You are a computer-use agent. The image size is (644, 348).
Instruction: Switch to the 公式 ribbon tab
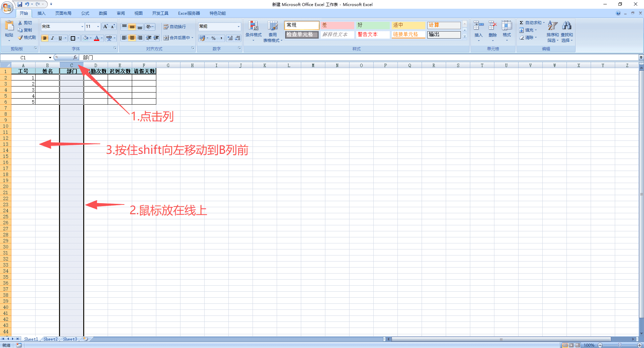click(x=85, y=13)
